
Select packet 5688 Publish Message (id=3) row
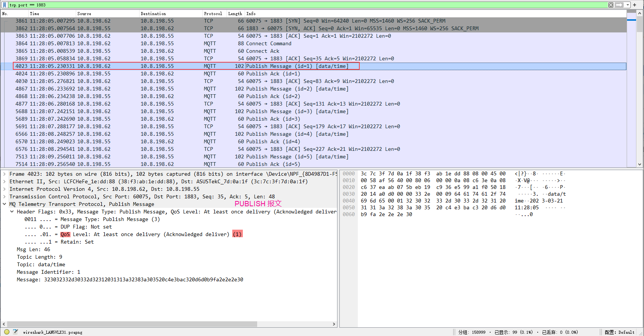(x=313, y=111)
